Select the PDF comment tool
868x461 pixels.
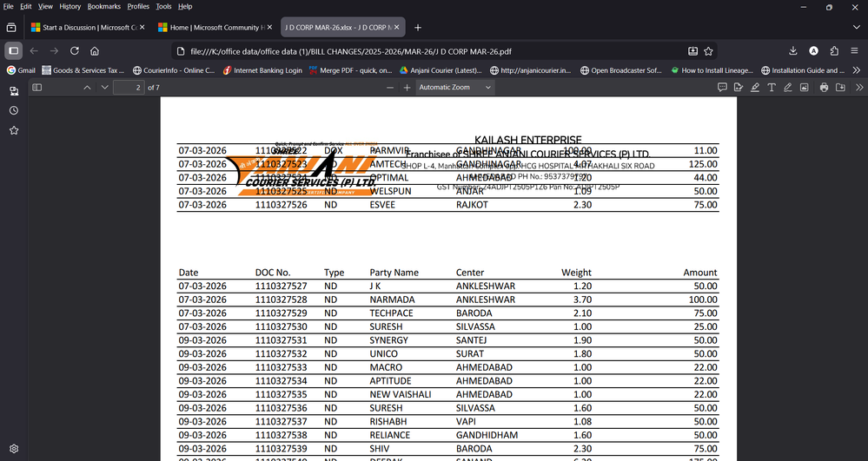pos(722,88)
